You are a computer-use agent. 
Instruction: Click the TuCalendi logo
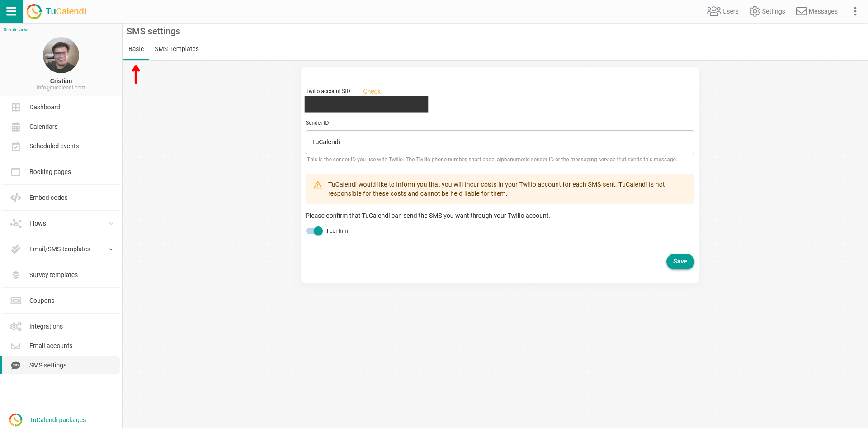57,11
